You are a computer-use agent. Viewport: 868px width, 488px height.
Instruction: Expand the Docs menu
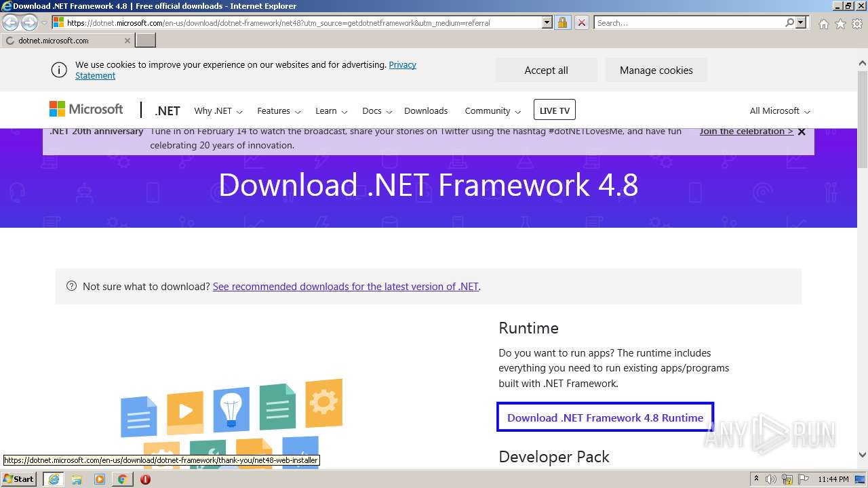[x=376, y=110]
